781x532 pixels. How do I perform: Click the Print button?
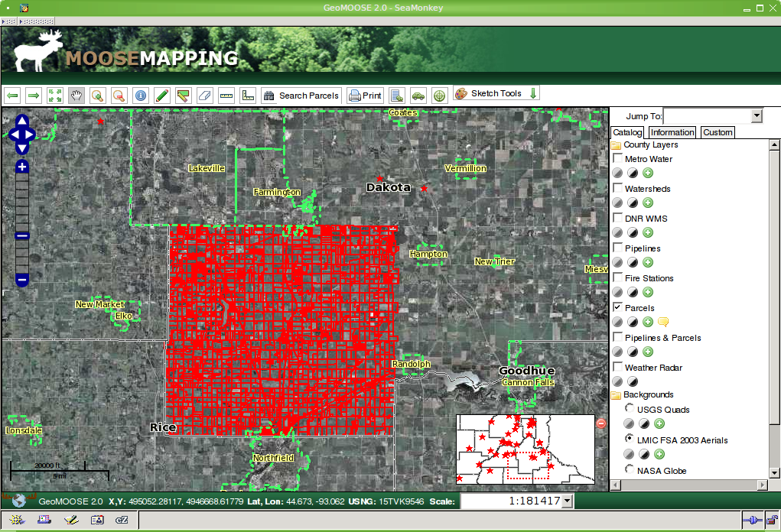(x=365, y=96)
